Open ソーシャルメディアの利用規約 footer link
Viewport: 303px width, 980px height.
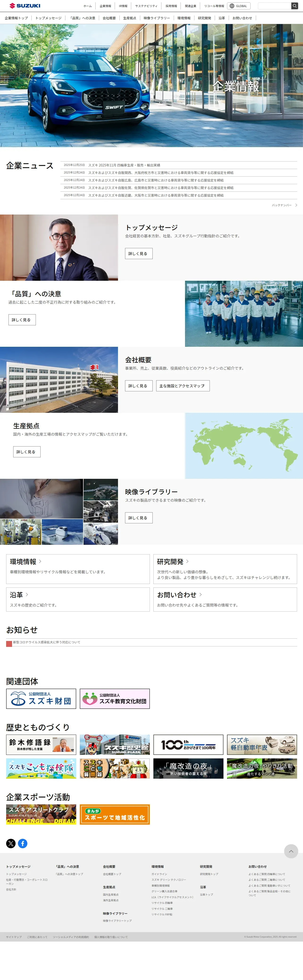(x=71, y=937)
